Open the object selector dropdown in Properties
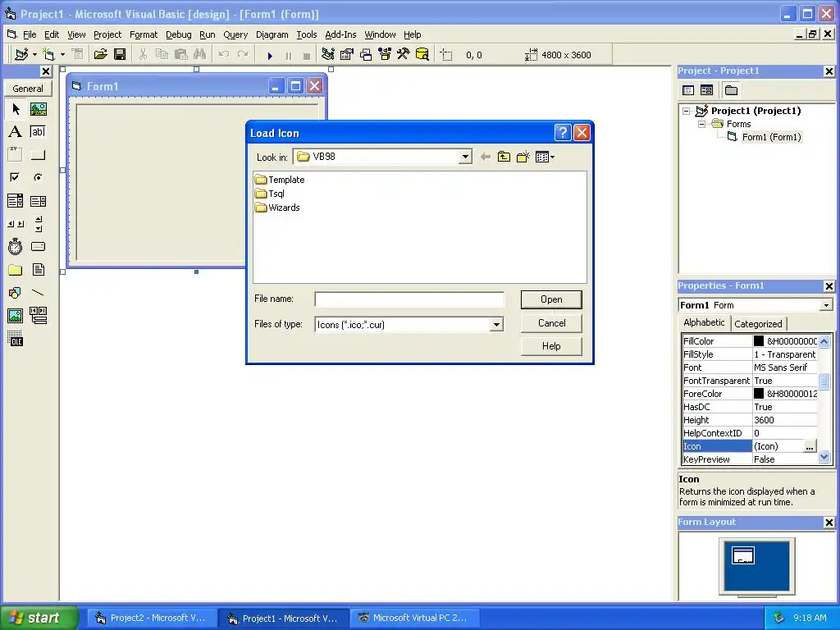The width and height of the screenshot is (840, 630). [826, 305]
